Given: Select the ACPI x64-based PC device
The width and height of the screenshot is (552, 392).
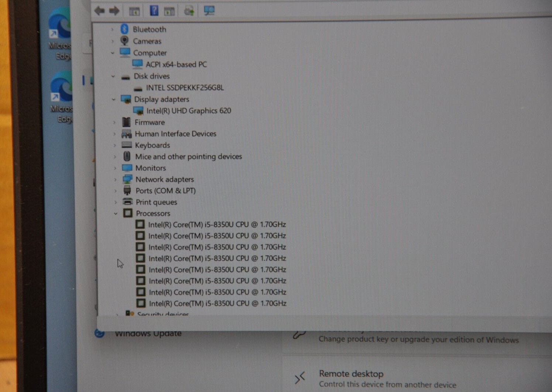Looking at the screenshot, I should point(176,64).
